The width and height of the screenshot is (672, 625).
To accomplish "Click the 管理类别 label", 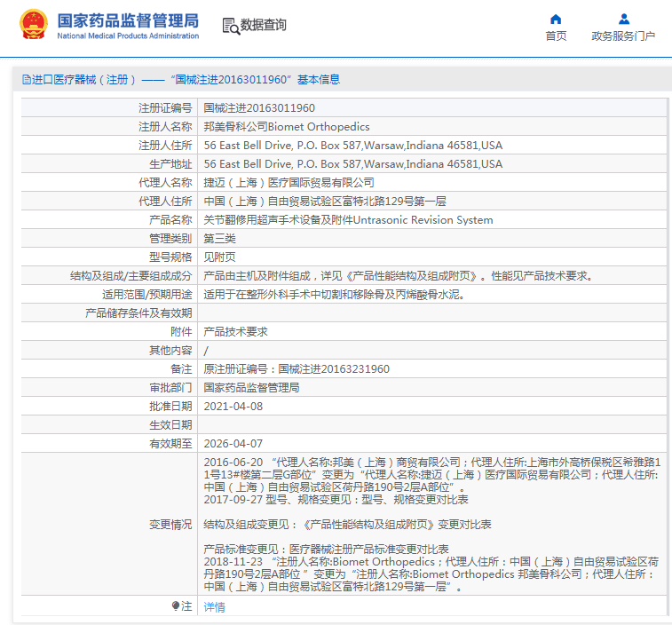I will point(170,239).
